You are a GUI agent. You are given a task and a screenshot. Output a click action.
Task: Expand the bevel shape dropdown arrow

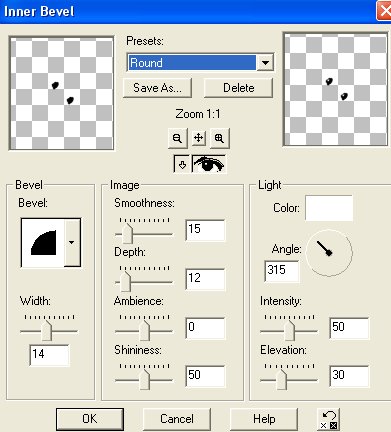(x=72, y=243)
